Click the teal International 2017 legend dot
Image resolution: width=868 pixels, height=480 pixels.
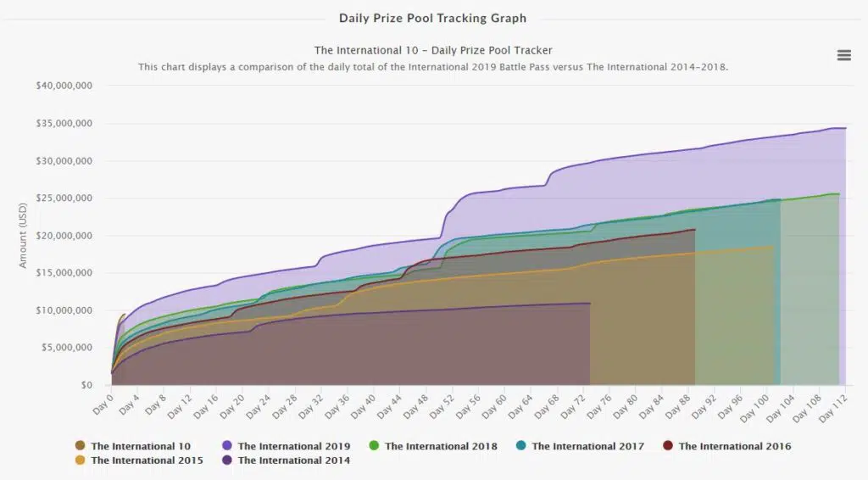point(521,446)
